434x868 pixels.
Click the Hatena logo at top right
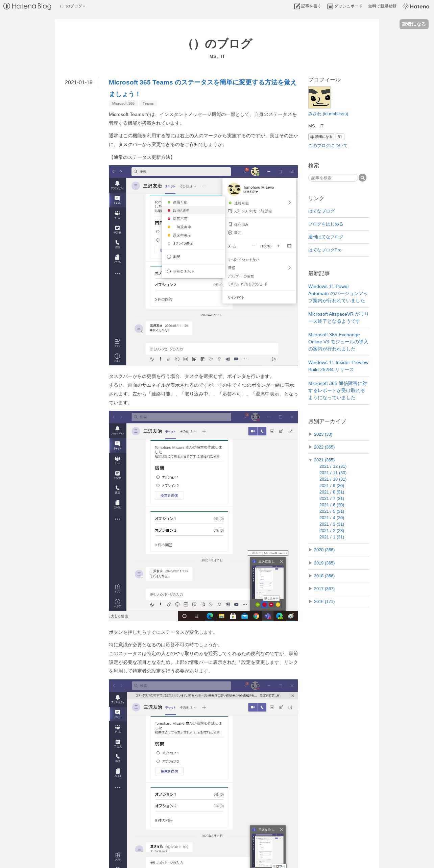416,6
